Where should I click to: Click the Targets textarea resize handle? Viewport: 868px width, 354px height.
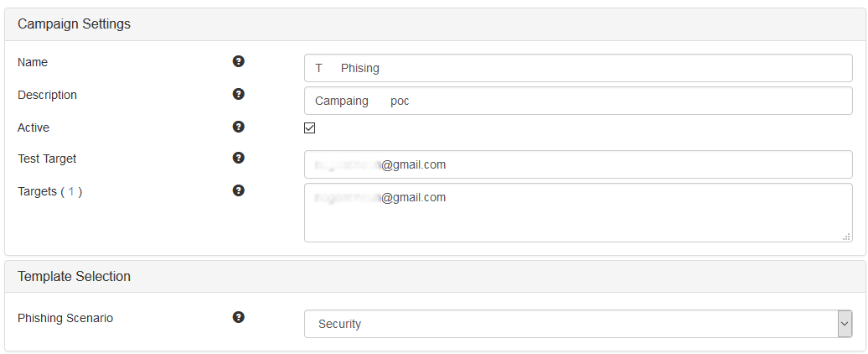point(846,237)
